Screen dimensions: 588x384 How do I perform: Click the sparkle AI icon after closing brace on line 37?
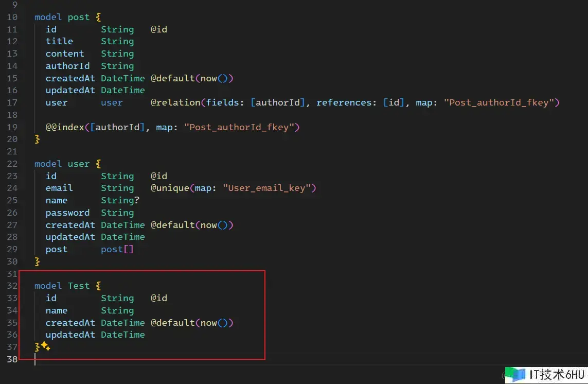point(45,346)
